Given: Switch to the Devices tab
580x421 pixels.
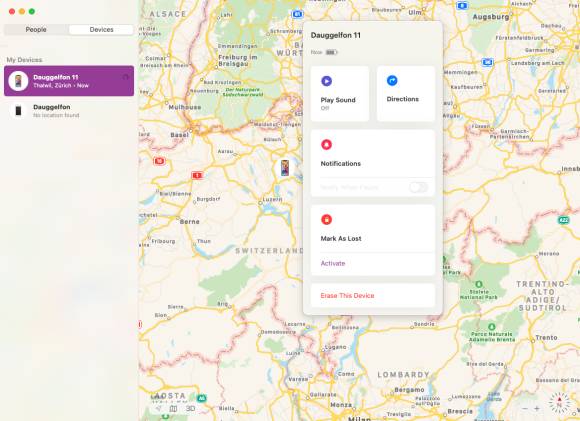Looking at the screenshot, I should [x=101, y=30].
